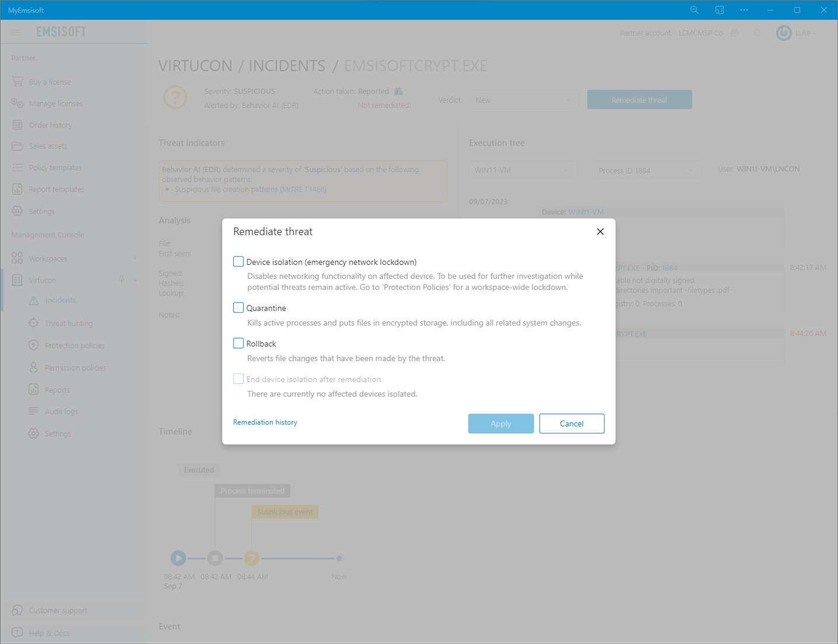
Task: Open the Process ID 1884 dropdown
Action: [647, 170]
